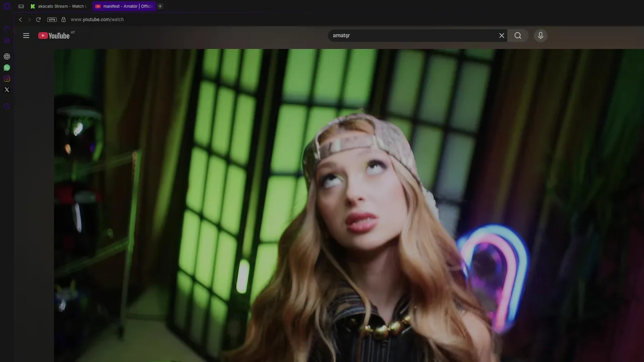
Task: Go forward to the next page
Action: click(29, 20)
